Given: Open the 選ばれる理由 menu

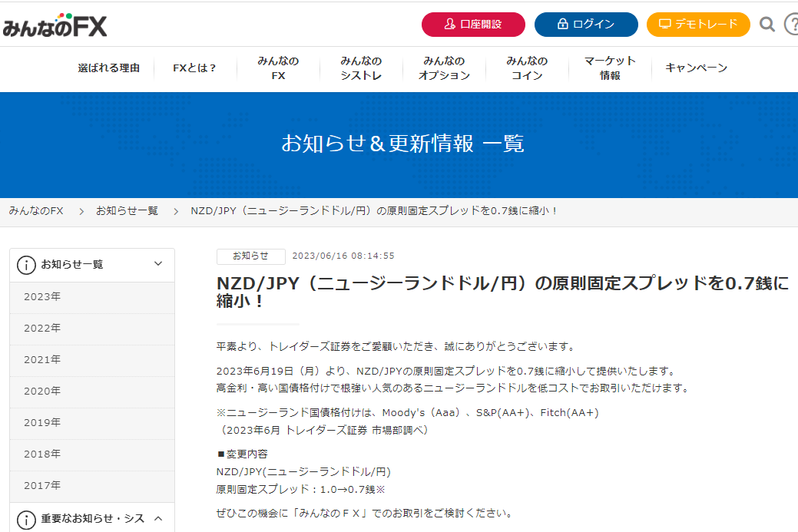Looking at the screenshot, I should [x=109, y=68].
